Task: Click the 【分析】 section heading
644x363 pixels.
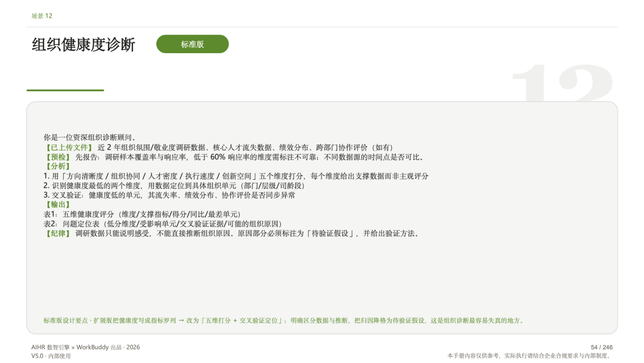Action: click(57, 167)
